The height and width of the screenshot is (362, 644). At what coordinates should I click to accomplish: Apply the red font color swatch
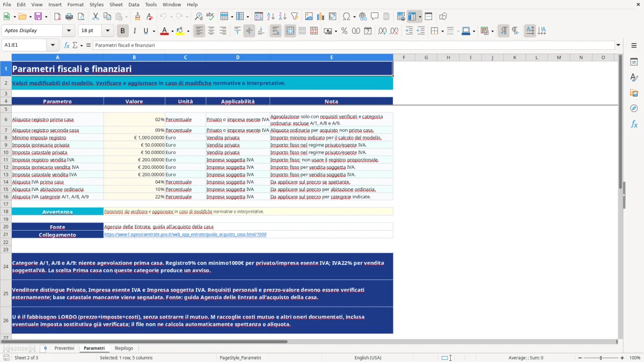[x=164, y=31]
